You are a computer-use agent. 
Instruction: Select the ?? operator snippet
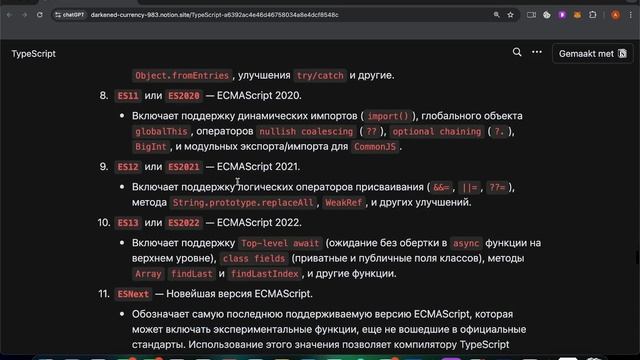[x=371, y=131]
